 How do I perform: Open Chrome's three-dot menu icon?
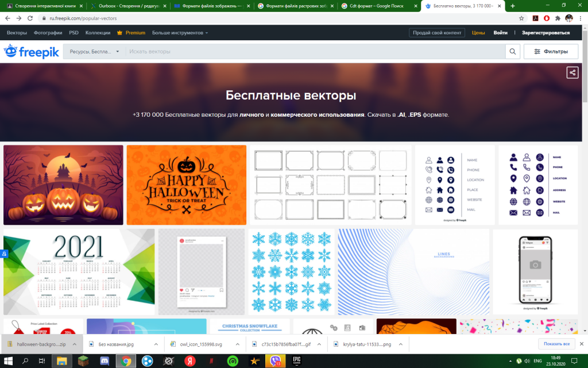[x=581, y=18]
